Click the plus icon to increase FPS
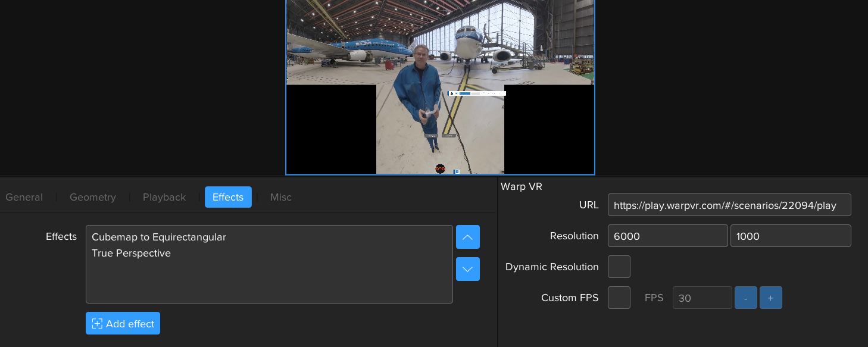 (770, 298)
